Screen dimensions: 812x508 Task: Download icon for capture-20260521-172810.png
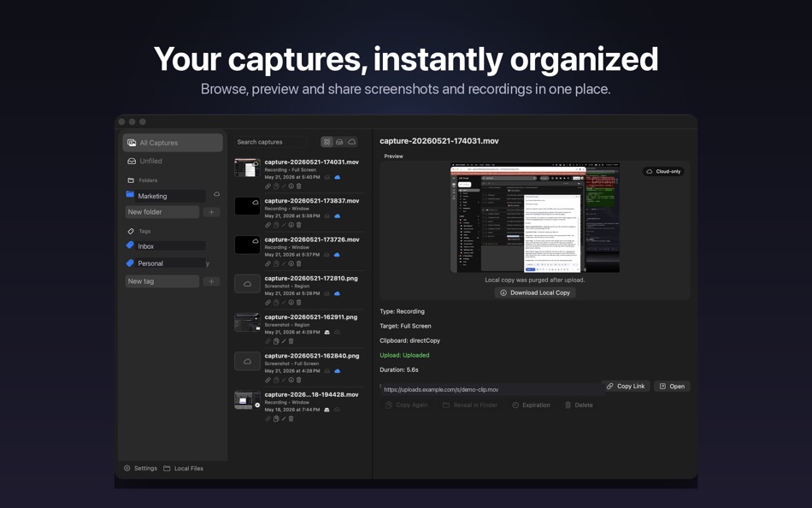[291, 302]
